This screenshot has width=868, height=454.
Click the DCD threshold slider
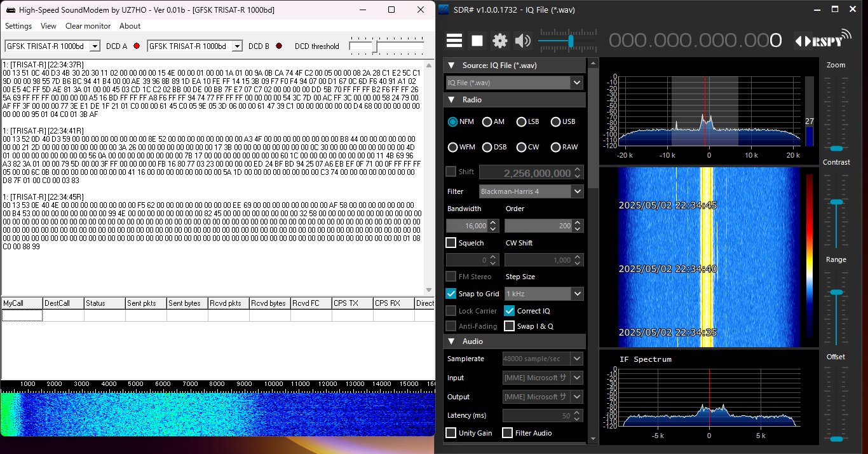click(x=387, y=46)
